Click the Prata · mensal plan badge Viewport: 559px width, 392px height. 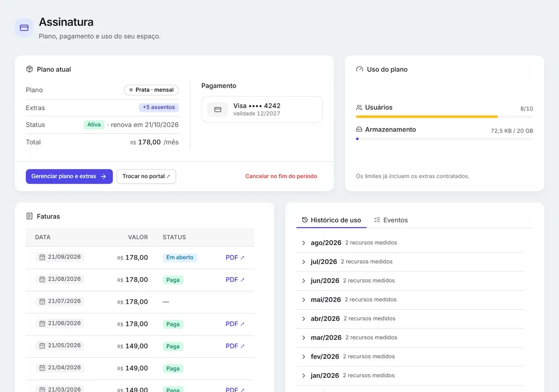pos(151,90)
